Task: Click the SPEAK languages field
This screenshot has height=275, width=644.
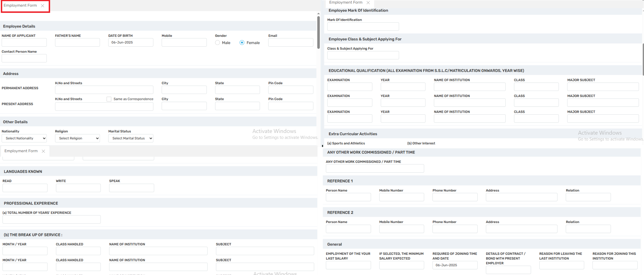Action: 132,188
